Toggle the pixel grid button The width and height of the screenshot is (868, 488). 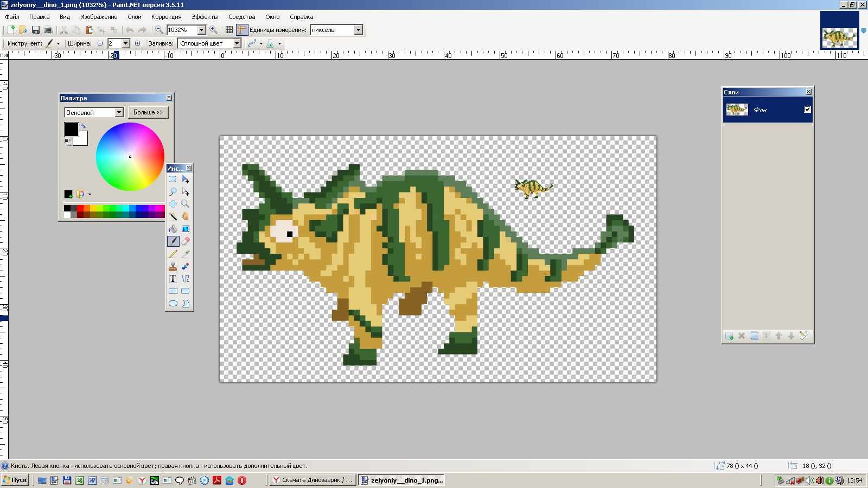pos(229,30)
